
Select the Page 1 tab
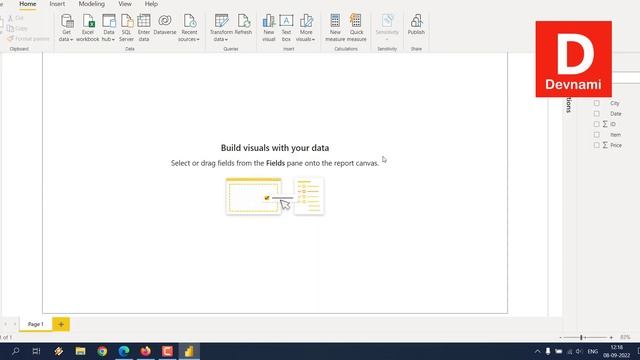point(36,324)
